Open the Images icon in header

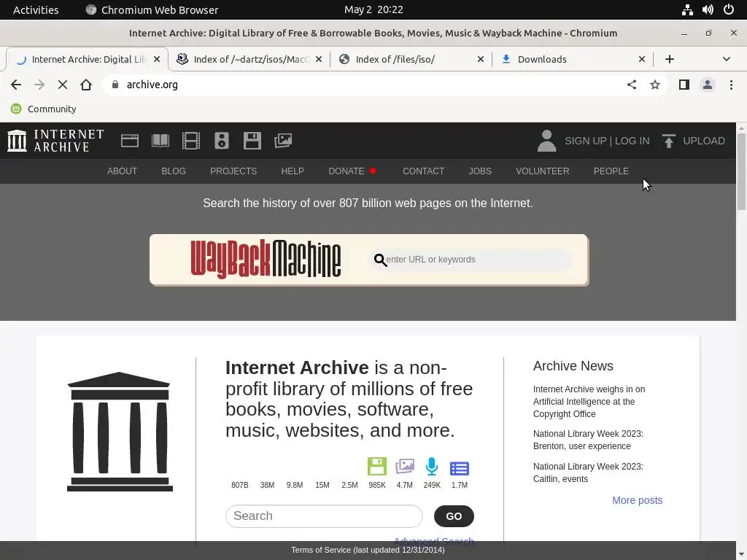[283, 141]
